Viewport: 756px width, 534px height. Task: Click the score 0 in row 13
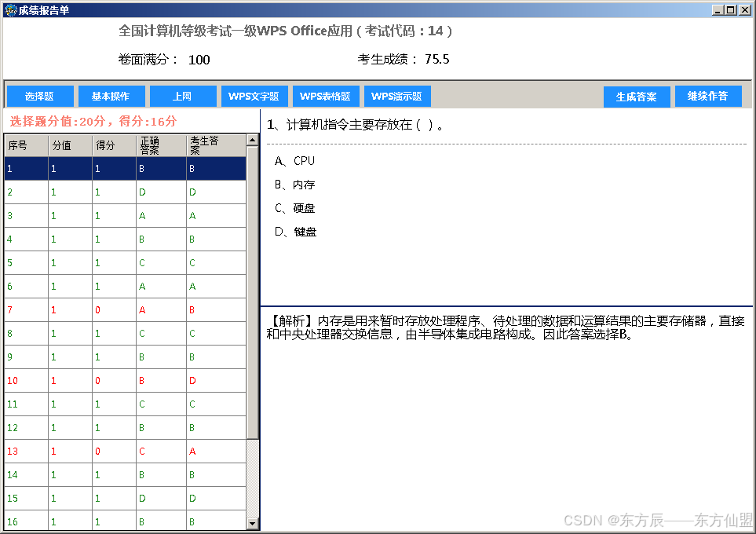pyautogui.click(x=97, y=451)
